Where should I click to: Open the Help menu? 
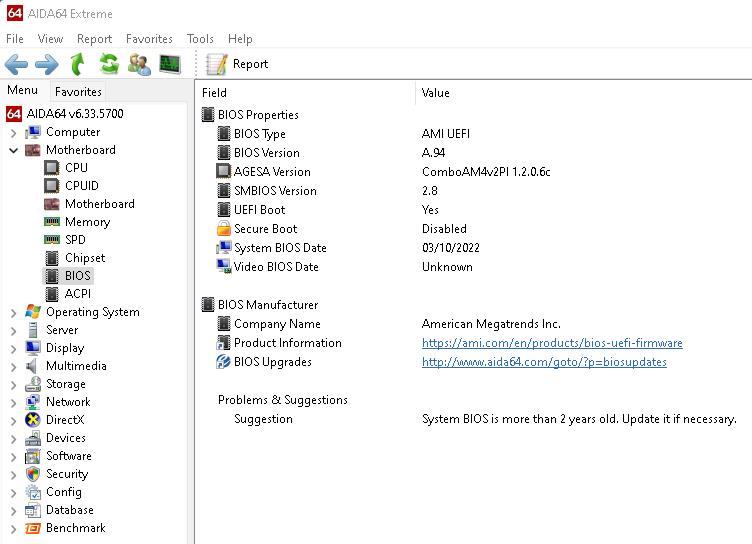tap(240, 39)
